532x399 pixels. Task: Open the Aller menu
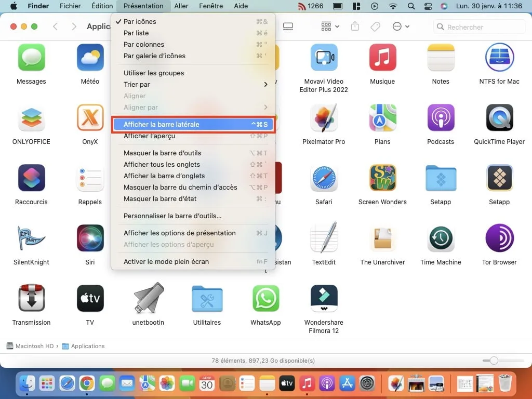tap(181, 6)
